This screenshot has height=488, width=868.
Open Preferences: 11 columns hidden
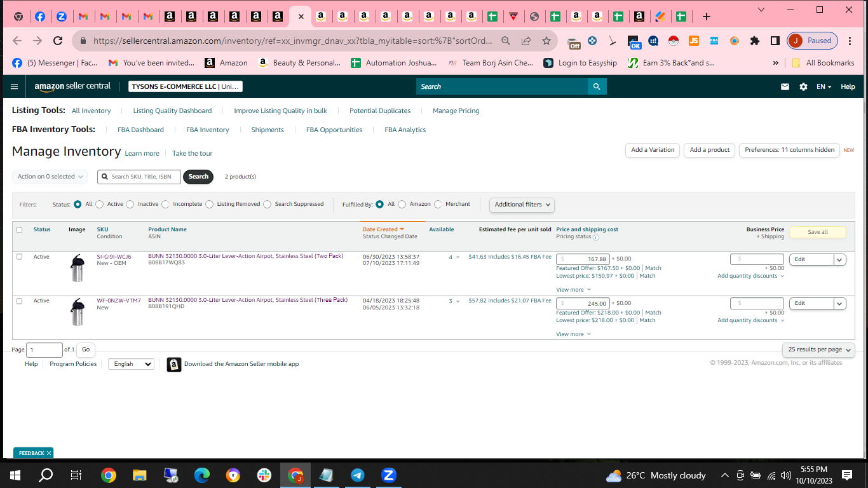point(789,150)
